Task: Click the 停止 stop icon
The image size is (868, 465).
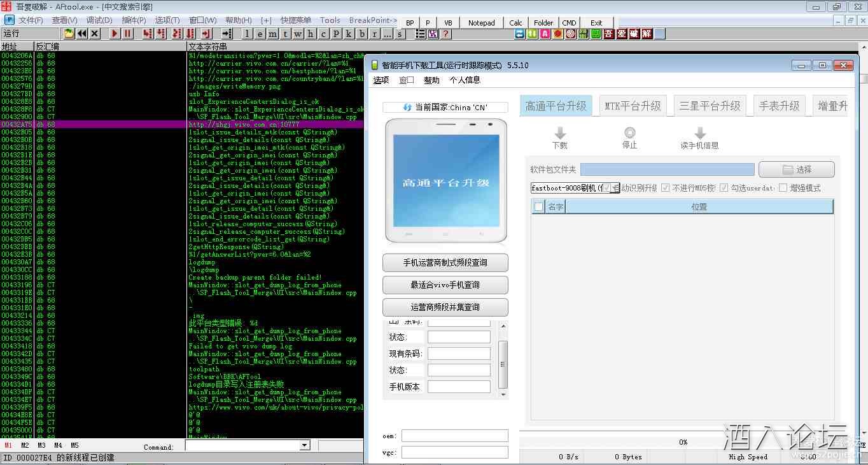Action: click(629, 133)
